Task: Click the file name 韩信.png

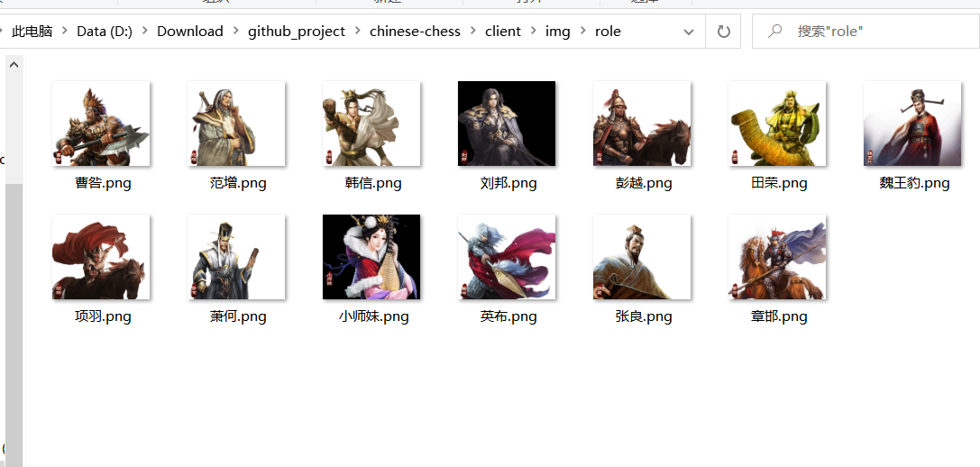Action: coord(373,183)
